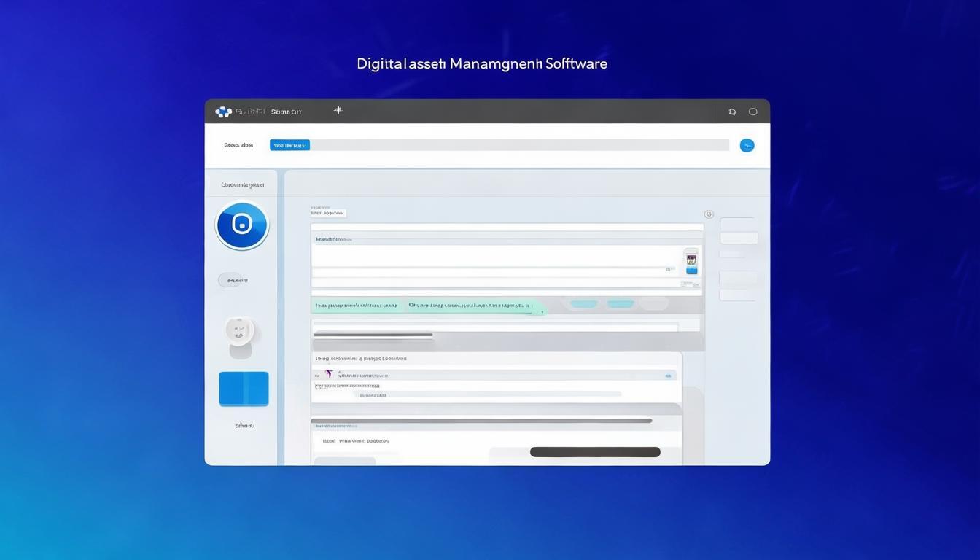Image resolution: width=980 pixels, height=560 pixels.
Task: Open the blue rectangular tile in sidebar
Action: [244, 389]
